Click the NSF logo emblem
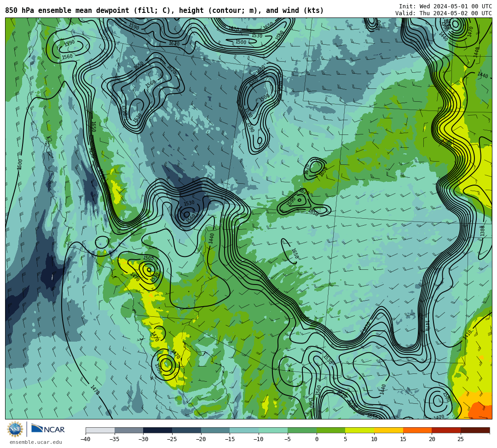This screenshot has width=497, height=448. click(15, 429)
